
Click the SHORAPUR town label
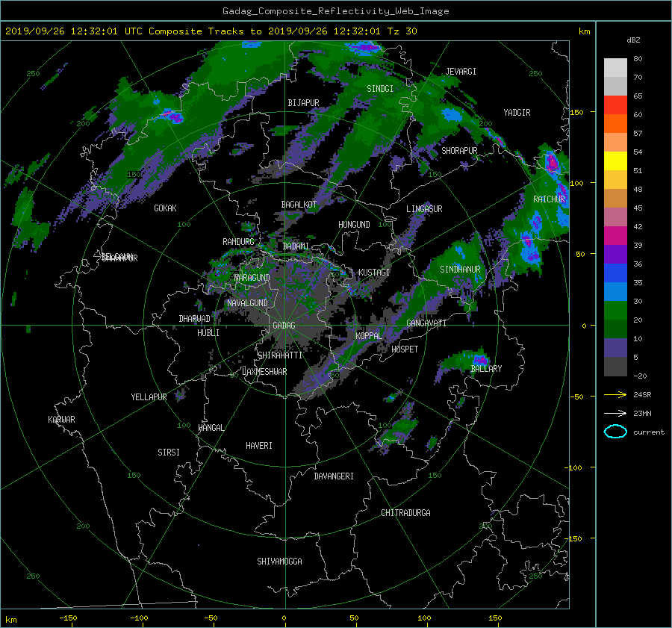459,150
